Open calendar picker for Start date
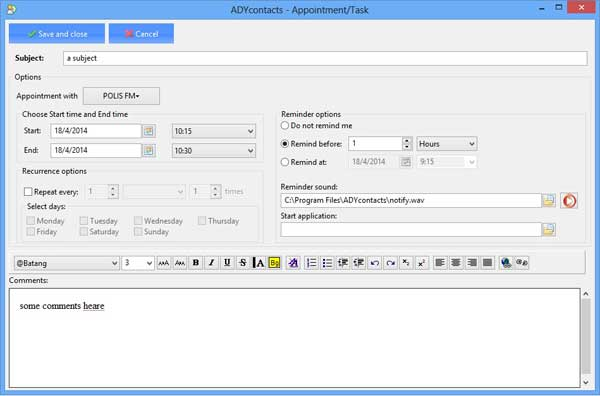 click(148, 131)
